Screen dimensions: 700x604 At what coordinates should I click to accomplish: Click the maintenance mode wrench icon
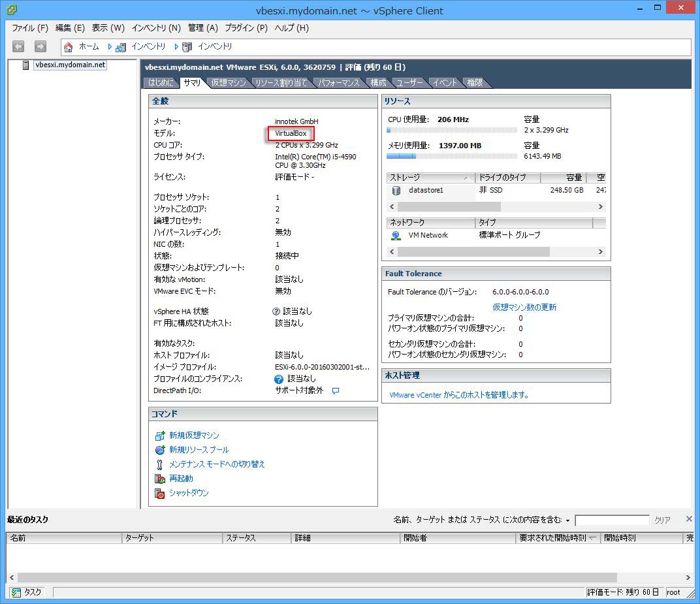tap(160, 464)
